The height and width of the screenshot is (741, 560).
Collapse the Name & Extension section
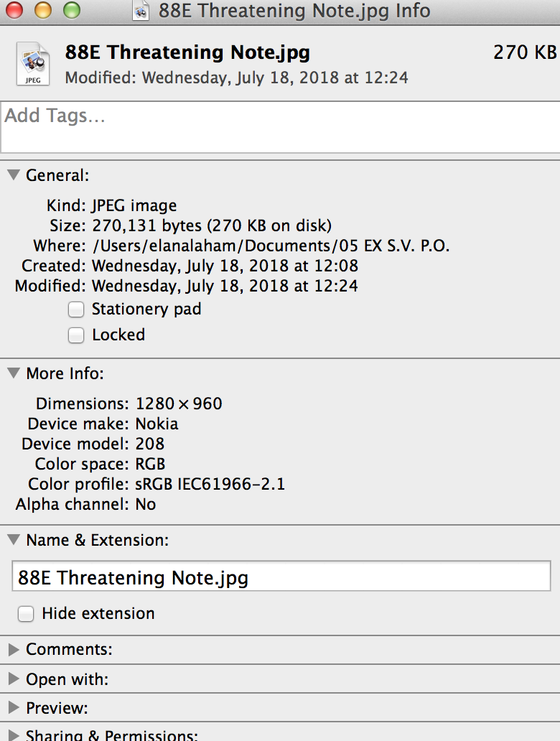14,540
